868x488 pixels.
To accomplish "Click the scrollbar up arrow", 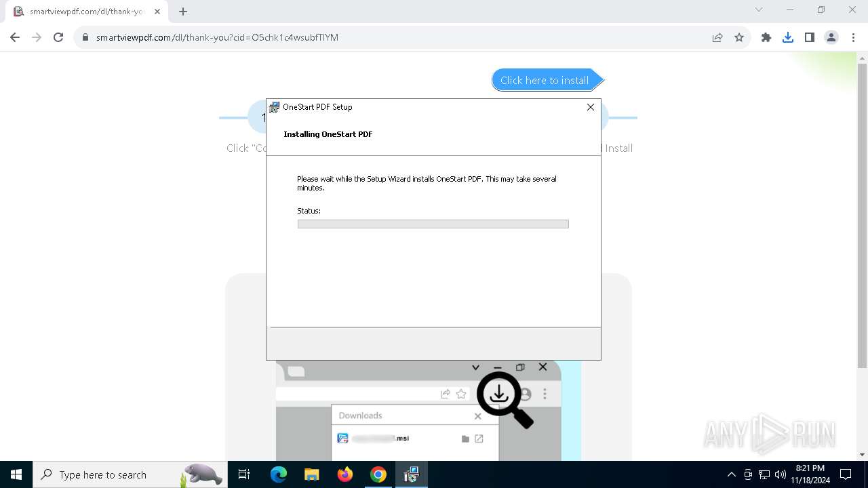I will pyautogui.click(x=862, y=58).
